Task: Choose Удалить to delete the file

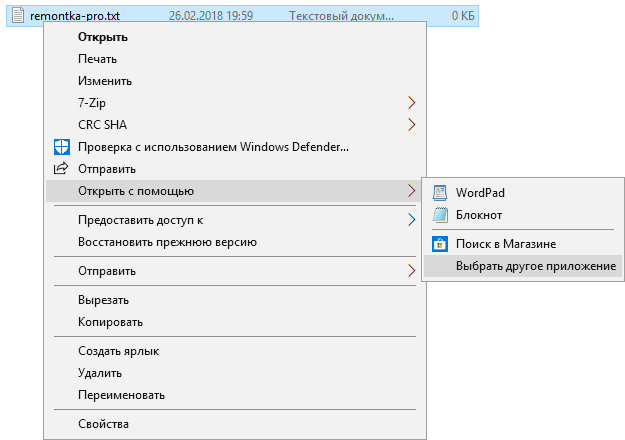Action: [235, 373]
